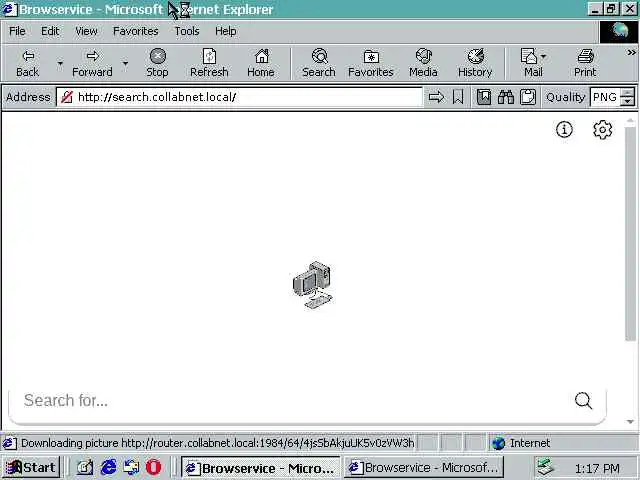Open the Favorites toolbar panel
The height and width of the screenshot is (480, 640).
(x=371, y=63)
